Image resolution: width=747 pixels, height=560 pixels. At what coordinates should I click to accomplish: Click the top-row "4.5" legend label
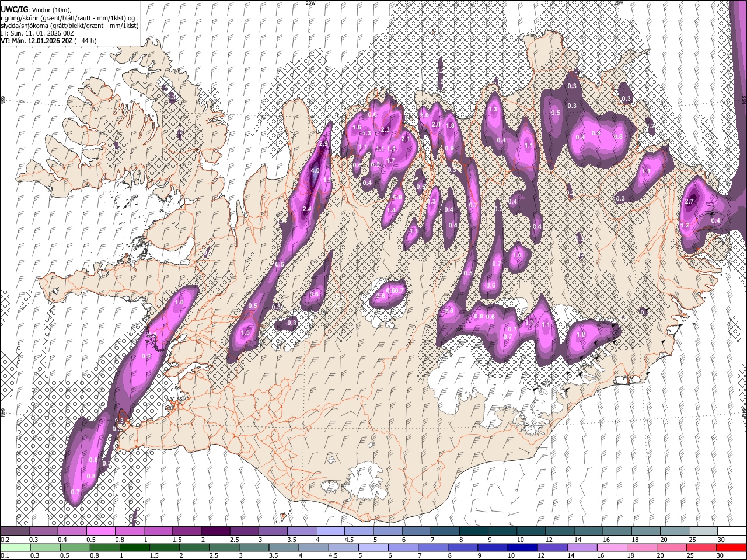tap(349, 540)
